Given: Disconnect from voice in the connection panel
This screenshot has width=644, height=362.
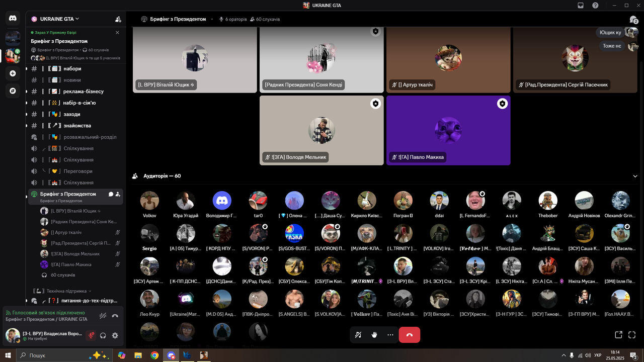Looking at the screenshot, I should [x=115, y=316].
